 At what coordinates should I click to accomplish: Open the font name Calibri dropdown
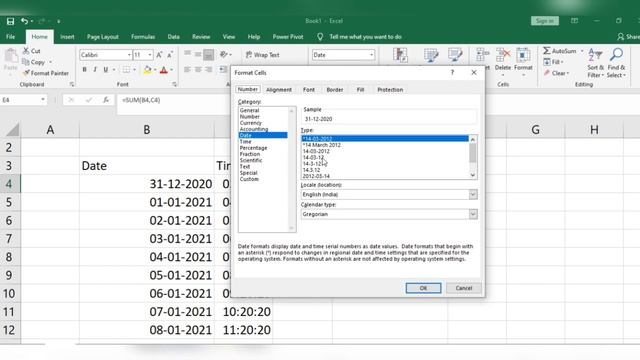[x=129, y=55]
